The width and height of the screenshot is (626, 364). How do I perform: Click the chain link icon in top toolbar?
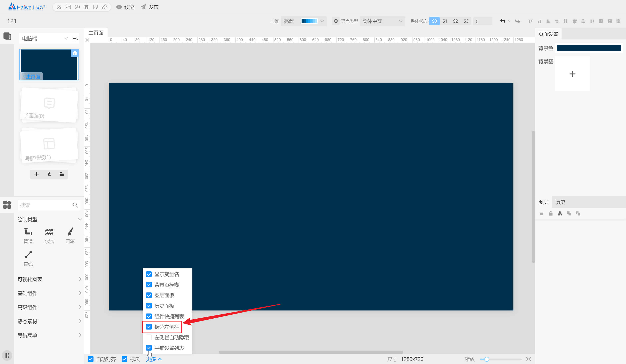click(105, 7)
